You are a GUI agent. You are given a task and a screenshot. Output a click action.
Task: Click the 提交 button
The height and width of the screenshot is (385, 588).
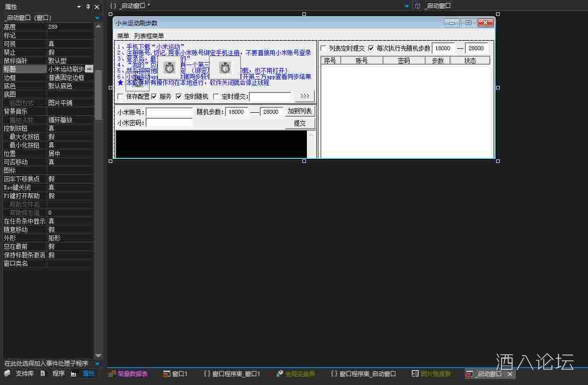pos(299,123)
